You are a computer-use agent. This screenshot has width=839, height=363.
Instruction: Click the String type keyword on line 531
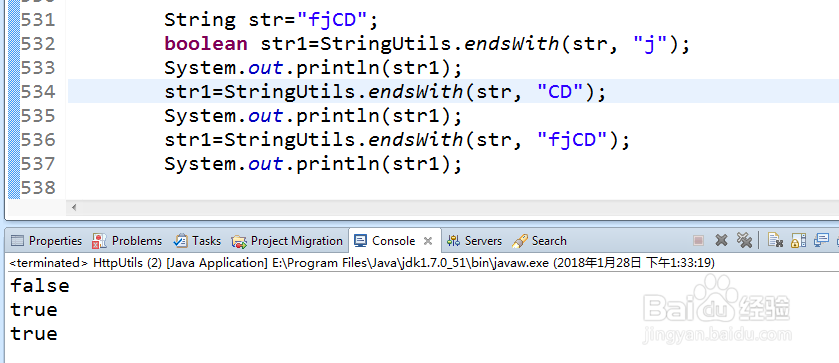(x=200, y=20)
